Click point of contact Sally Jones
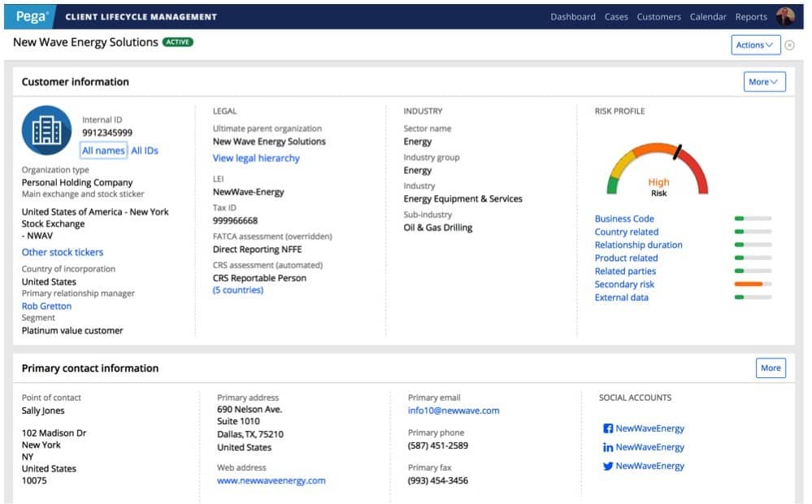This screenshot has width=812, height=504. pyautogui.click(x=43, y=411)
